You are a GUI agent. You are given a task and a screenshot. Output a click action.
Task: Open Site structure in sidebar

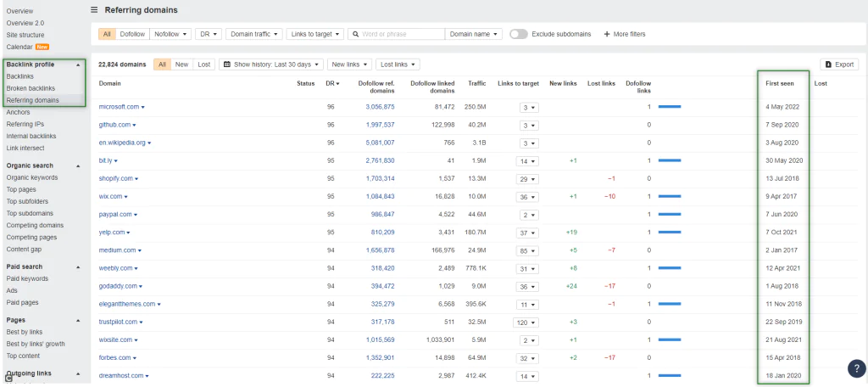pyautogui.click(x=25, y=35)
